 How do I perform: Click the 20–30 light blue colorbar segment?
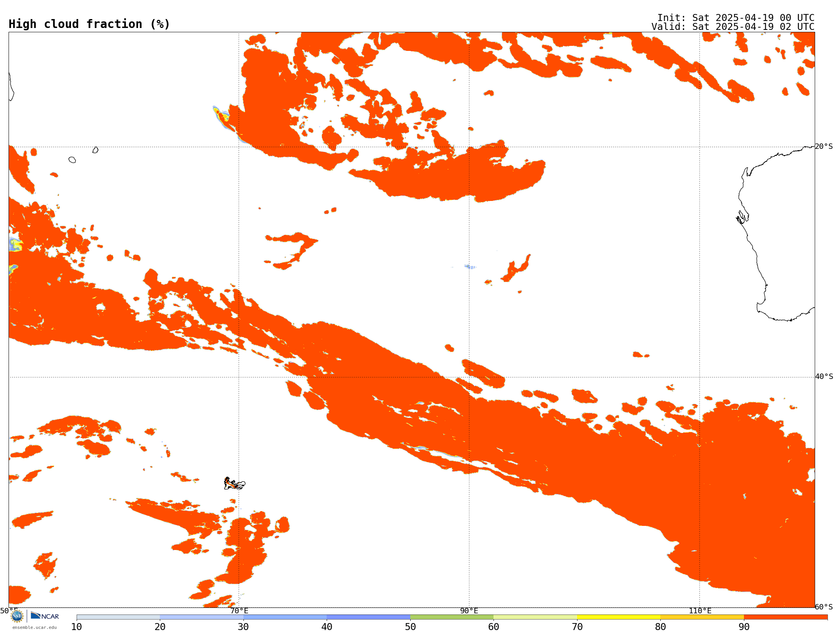pyautogui.click(x=201, y=617)
